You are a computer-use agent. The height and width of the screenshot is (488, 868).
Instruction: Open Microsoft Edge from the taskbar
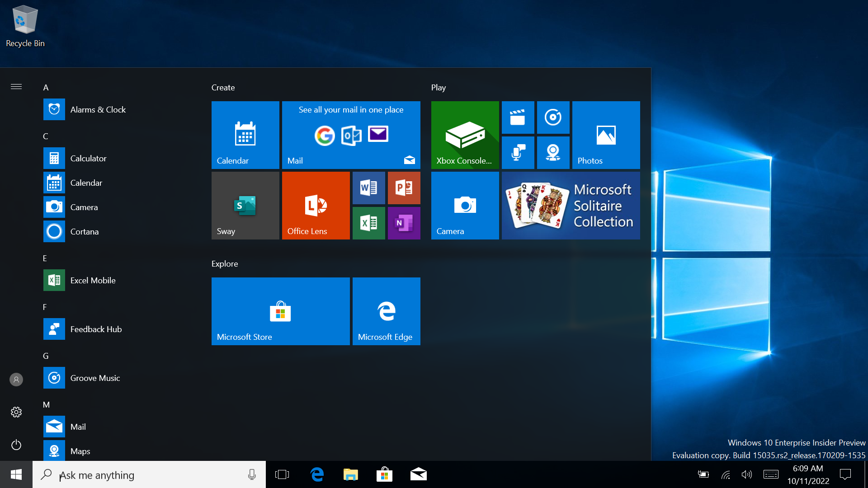317,474
